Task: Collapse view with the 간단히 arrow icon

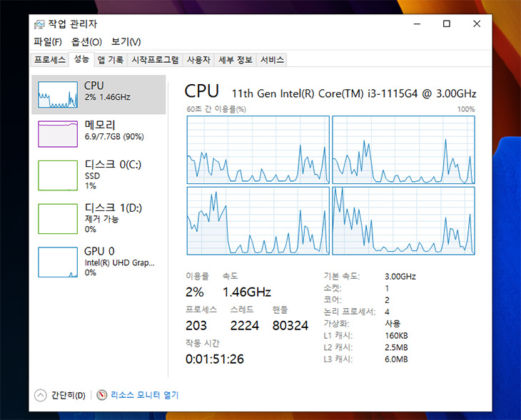Action: 40,395
